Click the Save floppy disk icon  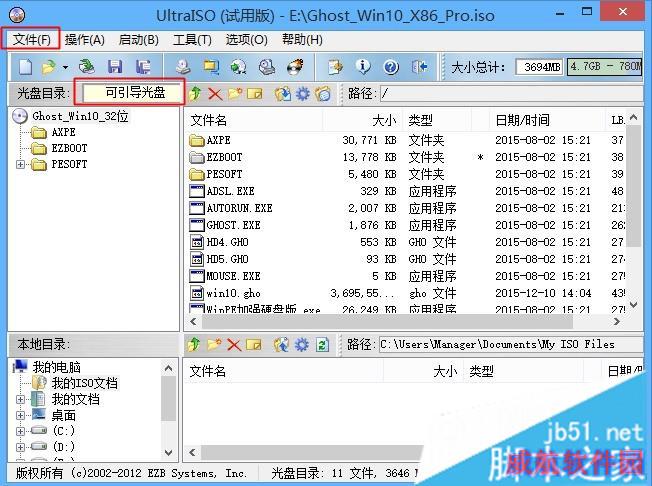(115, 67)
